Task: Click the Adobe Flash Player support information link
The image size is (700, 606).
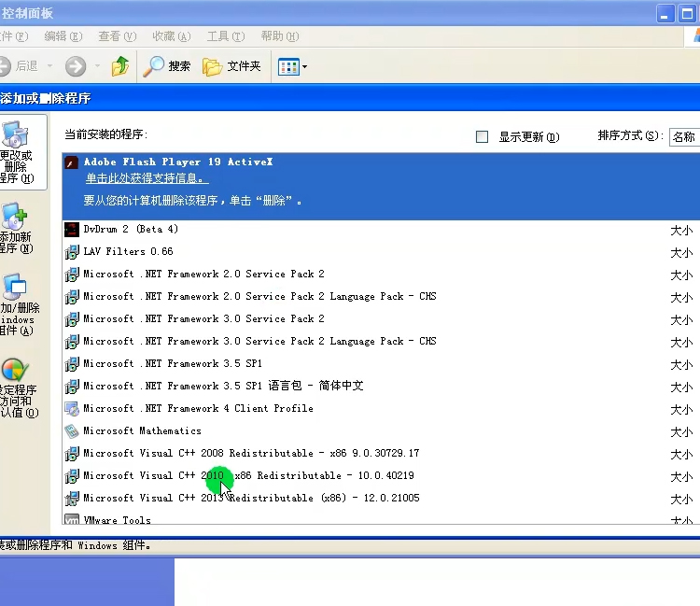Action: [x=147, y=178]
